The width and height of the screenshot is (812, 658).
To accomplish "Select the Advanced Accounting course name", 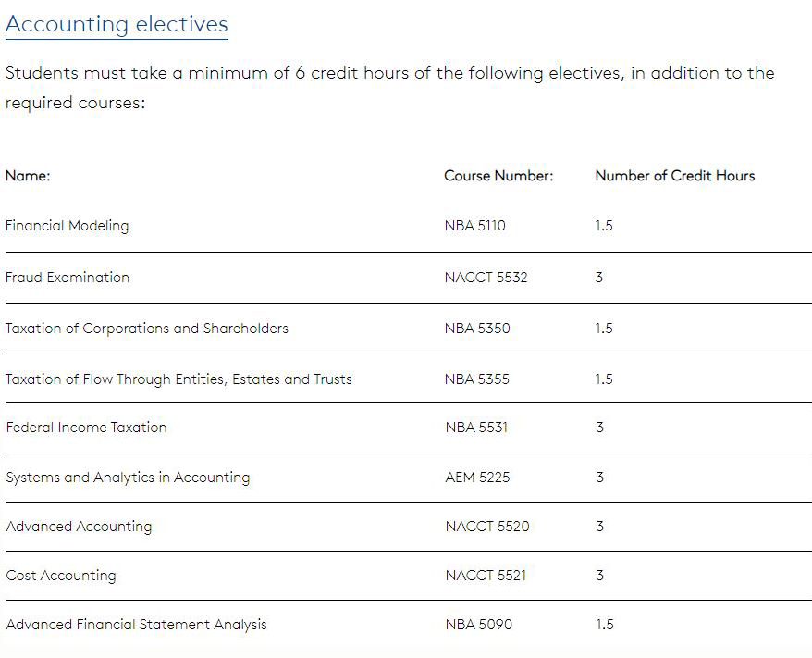I will click(79, 527).
